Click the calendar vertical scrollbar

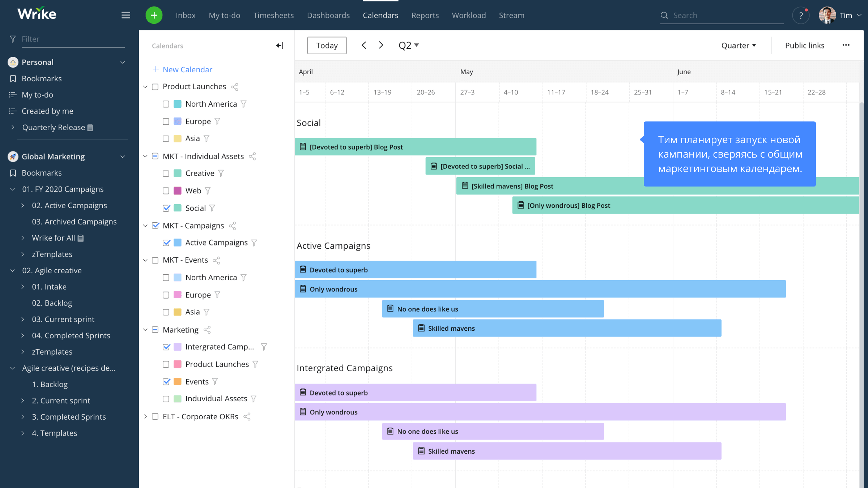861,295
